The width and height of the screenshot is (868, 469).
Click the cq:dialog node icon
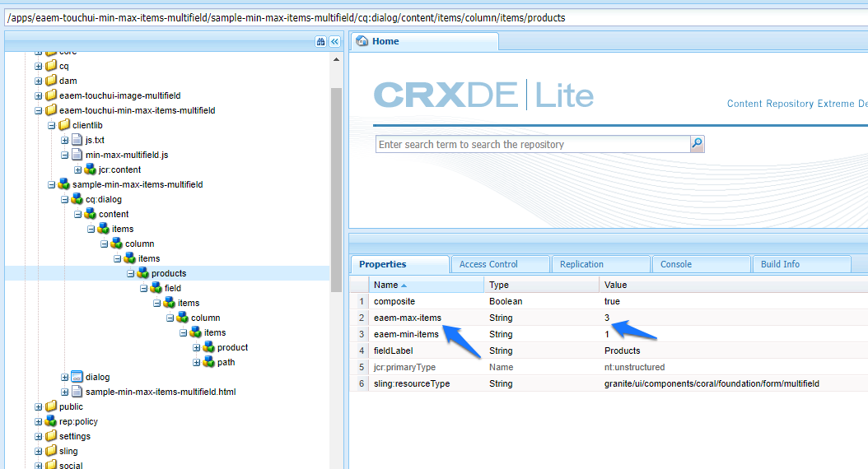pos(77,199)
